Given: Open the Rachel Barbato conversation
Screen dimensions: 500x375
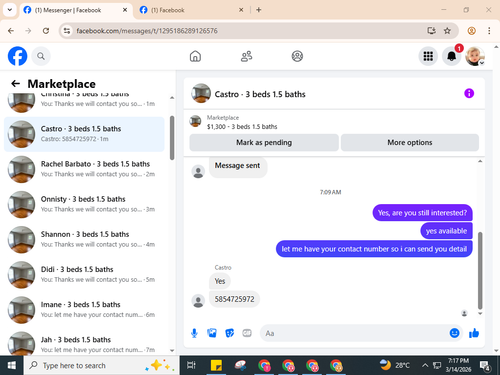Looking at the screenshot, I should [84, 169].
